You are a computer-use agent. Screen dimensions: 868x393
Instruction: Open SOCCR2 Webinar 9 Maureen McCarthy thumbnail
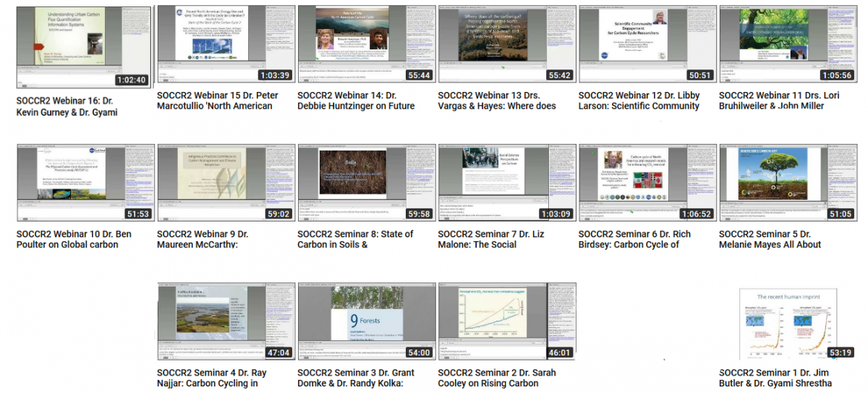pyautogui.click(x=225, y=182)
